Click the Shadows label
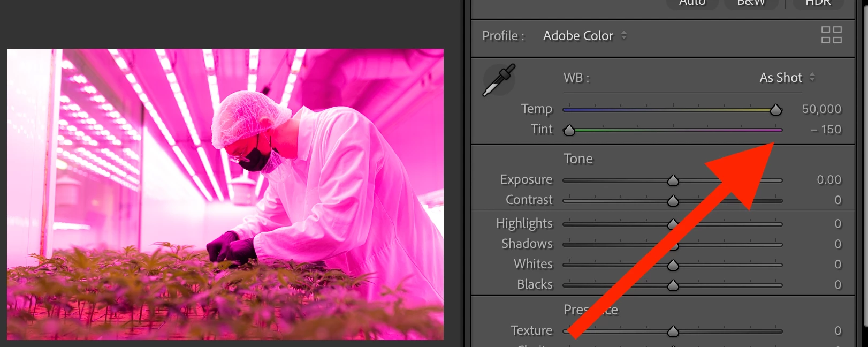 pyautogui.click(x=527, y=244)
